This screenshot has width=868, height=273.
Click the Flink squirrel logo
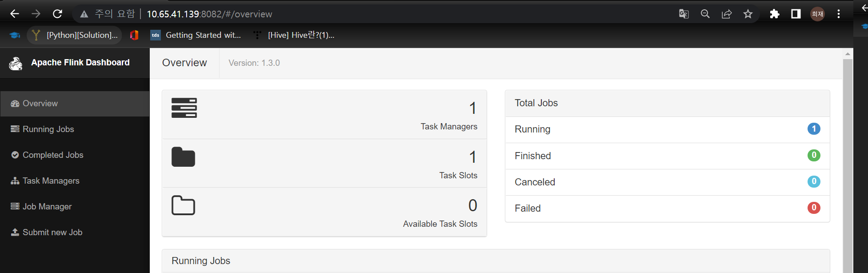[16, 63]
